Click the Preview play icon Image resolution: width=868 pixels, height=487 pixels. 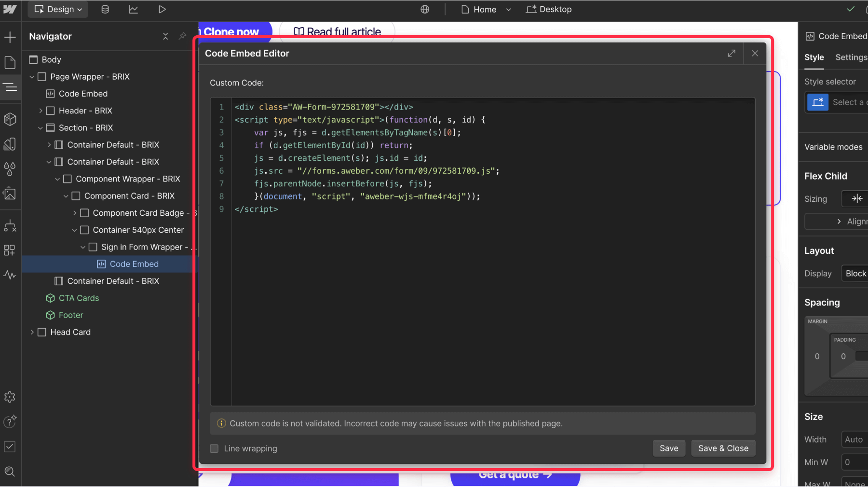[x=162, y=9]
